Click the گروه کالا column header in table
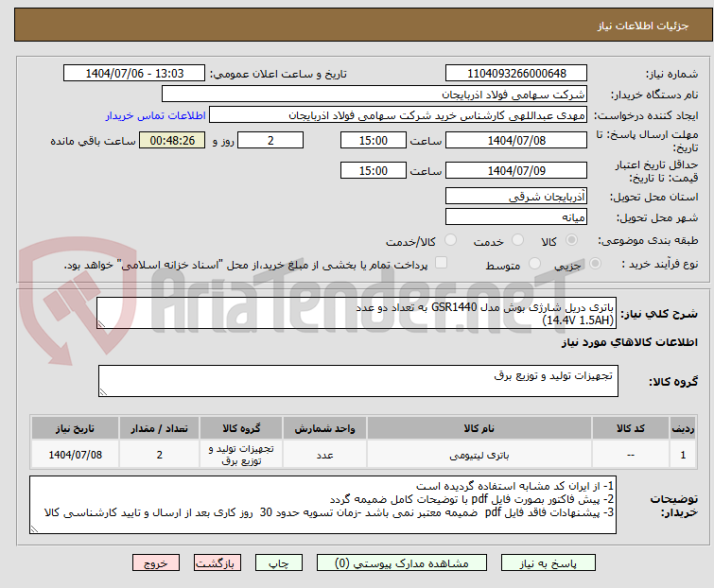Image resolution: width=714 pixels, height=588 pixels. (x=241, y=428)
